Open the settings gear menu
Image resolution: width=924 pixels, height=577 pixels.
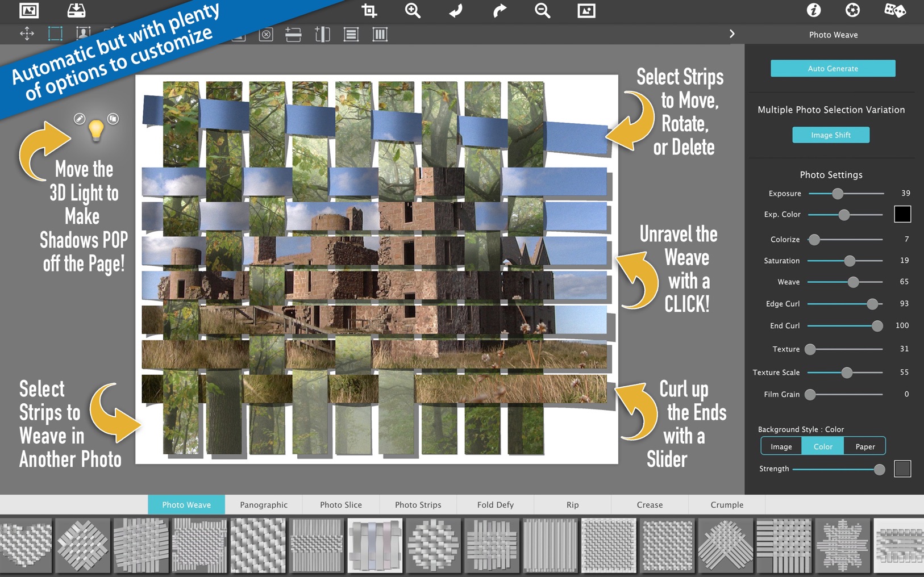point(853,11)
